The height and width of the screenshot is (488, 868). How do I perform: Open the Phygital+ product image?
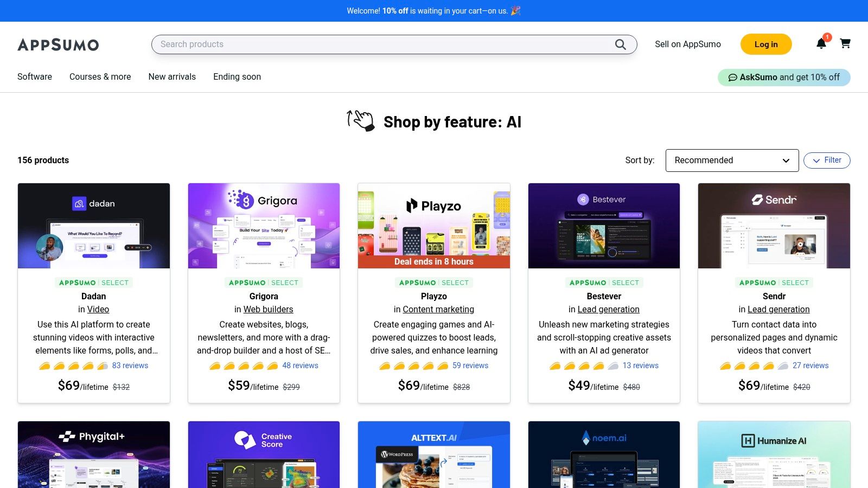point(94,454)
